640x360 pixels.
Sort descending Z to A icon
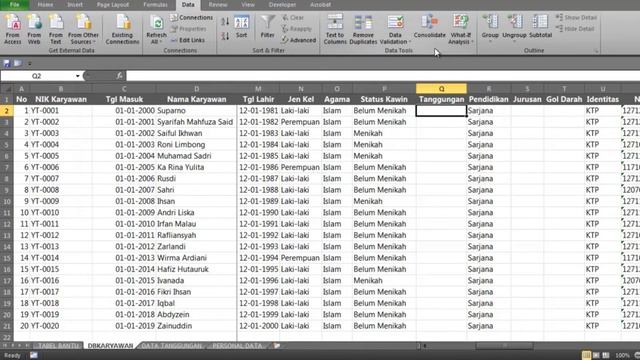click(225, 36)
